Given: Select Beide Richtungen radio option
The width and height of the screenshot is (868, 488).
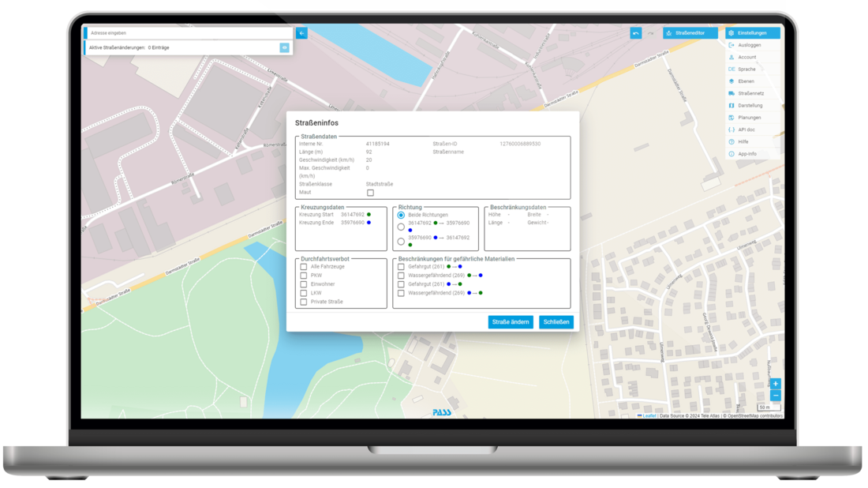Looking at the screenshot, I should (400, 215).
